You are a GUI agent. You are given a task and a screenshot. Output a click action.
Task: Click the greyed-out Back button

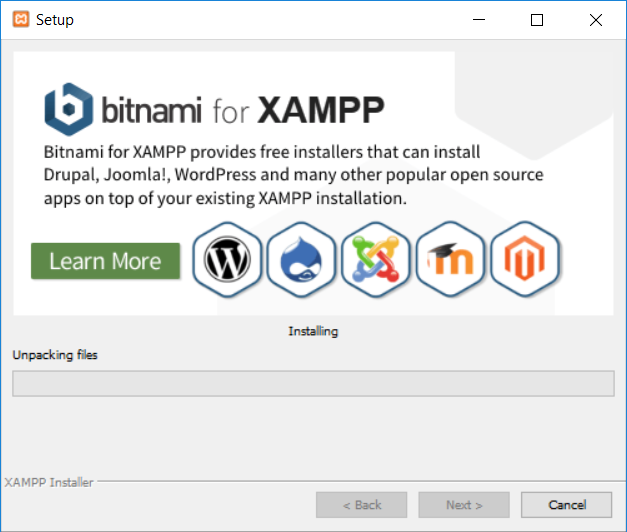(362, 504)
